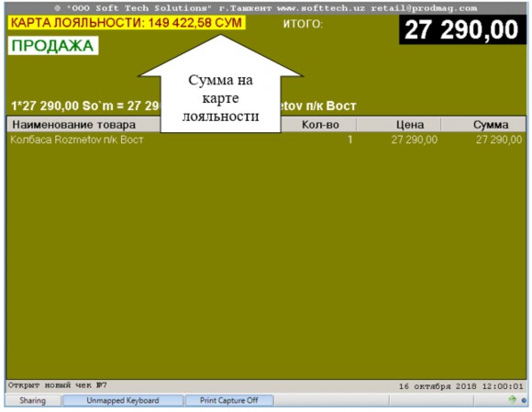Toggle Print Capture Off button
This screenshot has width=532, height=412.
229,400
